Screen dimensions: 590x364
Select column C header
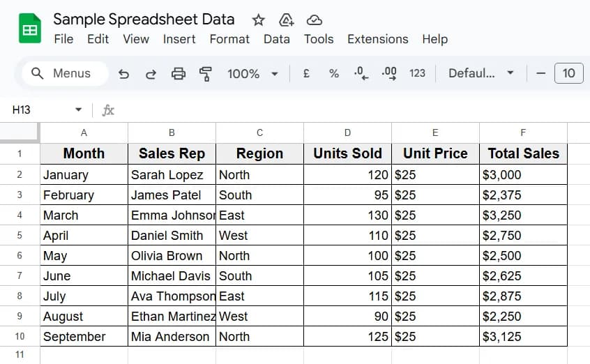point(259,132)
